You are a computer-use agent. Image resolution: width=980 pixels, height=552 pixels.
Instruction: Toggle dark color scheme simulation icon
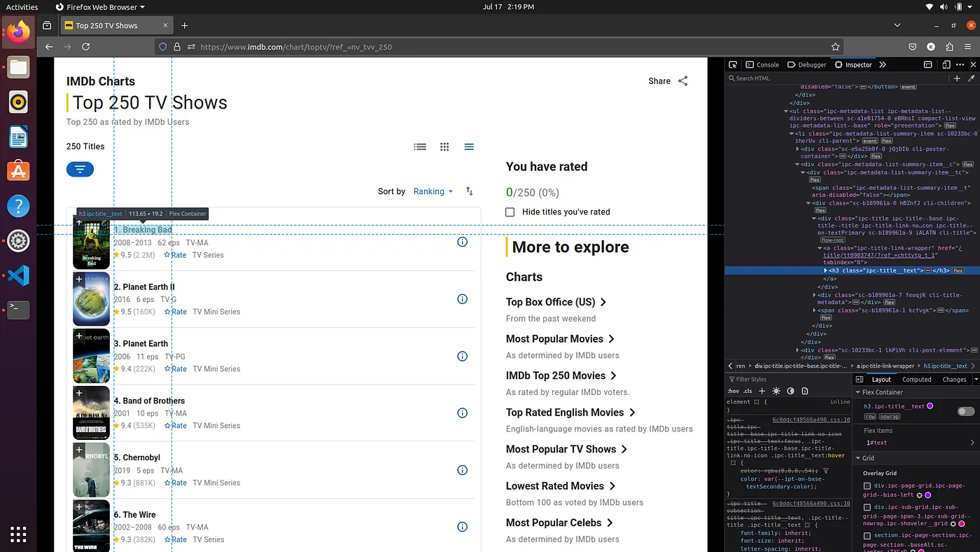[x=790, y=391]
